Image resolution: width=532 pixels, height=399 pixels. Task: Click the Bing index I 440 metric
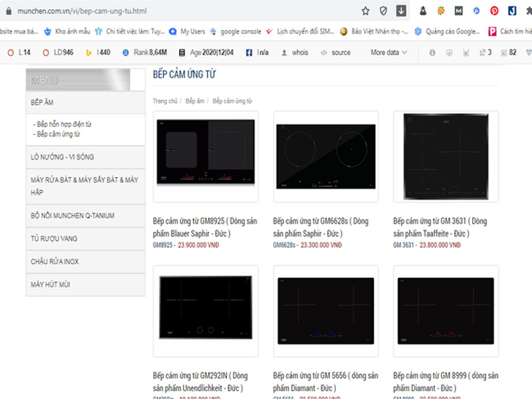coord(98,53)
